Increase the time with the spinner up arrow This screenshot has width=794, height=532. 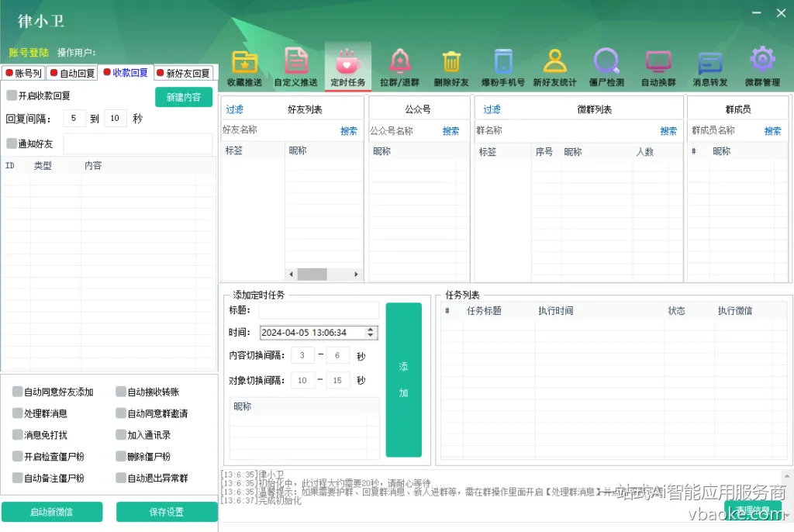click(x=371, y=330)
